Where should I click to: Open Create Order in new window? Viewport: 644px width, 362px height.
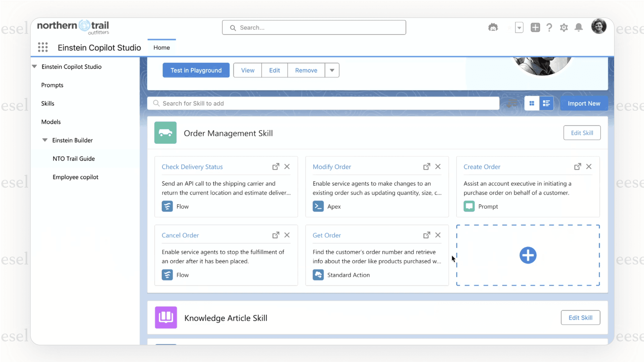[x=577, y=167]
